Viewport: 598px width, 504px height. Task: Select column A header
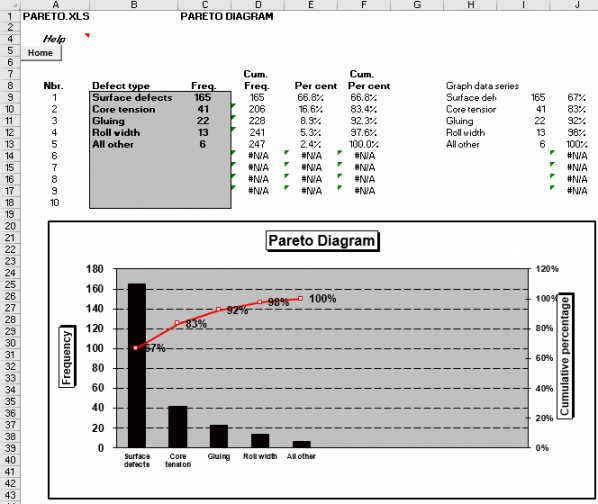tap(55, 5)
